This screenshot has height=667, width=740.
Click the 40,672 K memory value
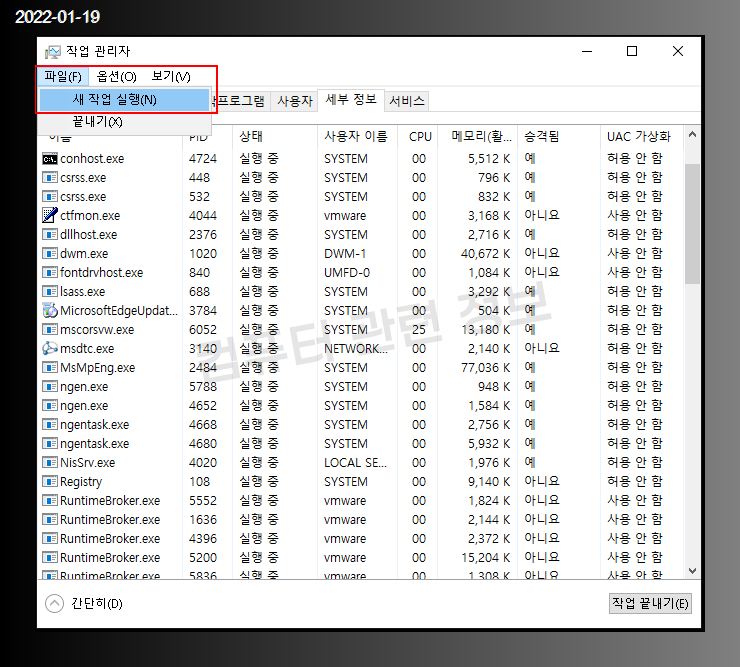pyautogui.click(x=486, y=253)
